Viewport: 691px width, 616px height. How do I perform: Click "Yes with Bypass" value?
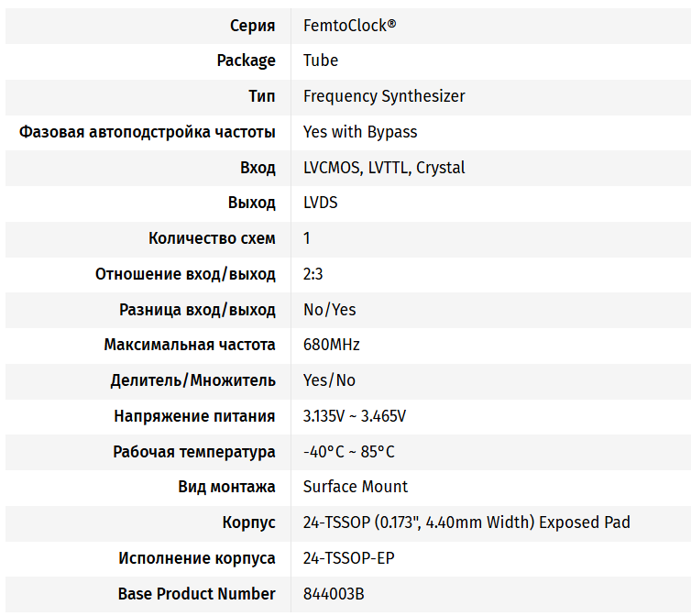[360, 132]
